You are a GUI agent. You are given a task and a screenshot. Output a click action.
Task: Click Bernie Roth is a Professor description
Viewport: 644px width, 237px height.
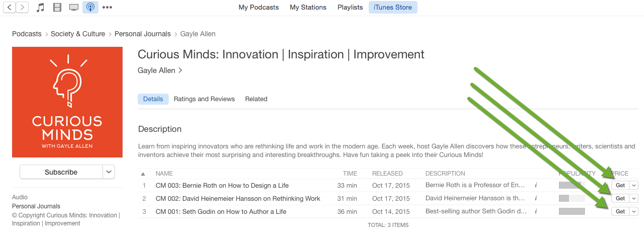point(475,185)
